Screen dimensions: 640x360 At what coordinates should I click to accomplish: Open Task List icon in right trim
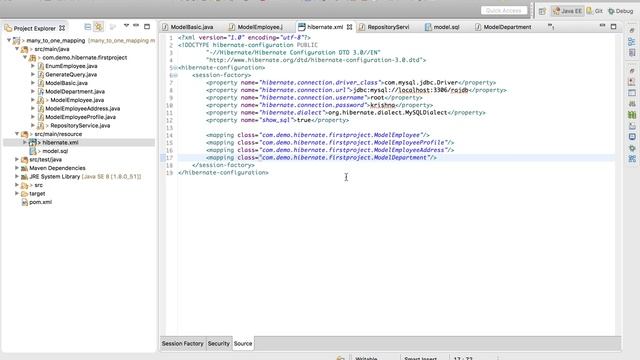[632, 53]
